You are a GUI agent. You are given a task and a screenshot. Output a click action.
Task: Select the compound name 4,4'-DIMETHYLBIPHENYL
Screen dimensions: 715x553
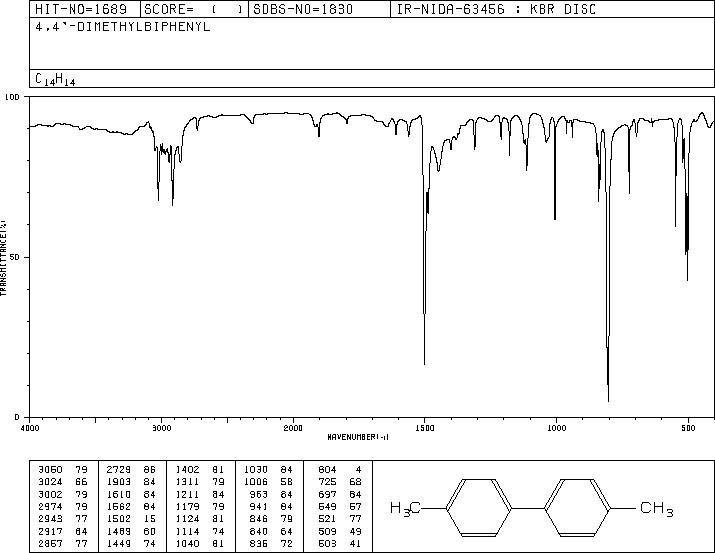[x=123, y=26]
